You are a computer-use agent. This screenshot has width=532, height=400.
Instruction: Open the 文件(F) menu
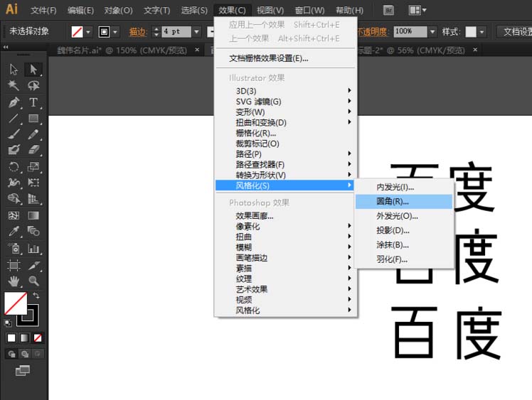tap(43, 10)
